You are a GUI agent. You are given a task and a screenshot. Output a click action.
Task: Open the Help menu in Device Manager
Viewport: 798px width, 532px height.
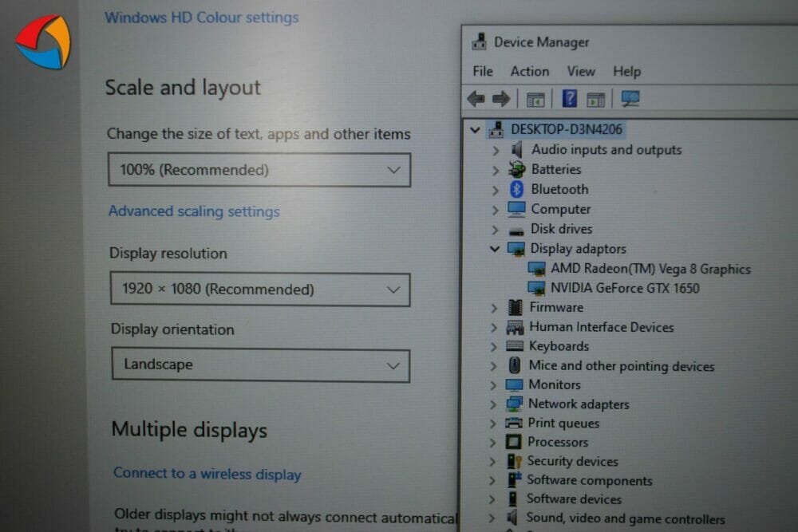[x=626, y=71]
